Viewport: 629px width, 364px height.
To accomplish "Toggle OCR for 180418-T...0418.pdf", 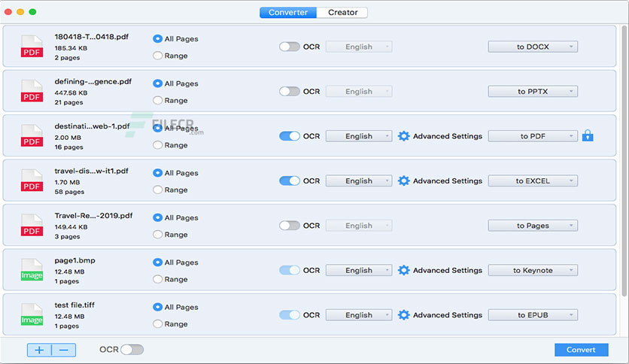I will 290,47.
